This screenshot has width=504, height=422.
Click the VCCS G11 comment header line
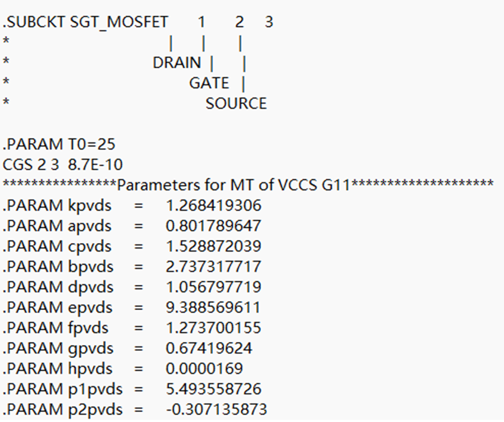(x=248, y=185)
